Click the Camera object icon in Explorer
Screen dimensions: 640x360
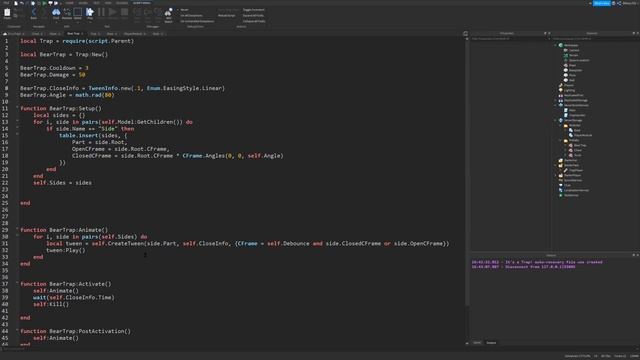tap(566, 50)
